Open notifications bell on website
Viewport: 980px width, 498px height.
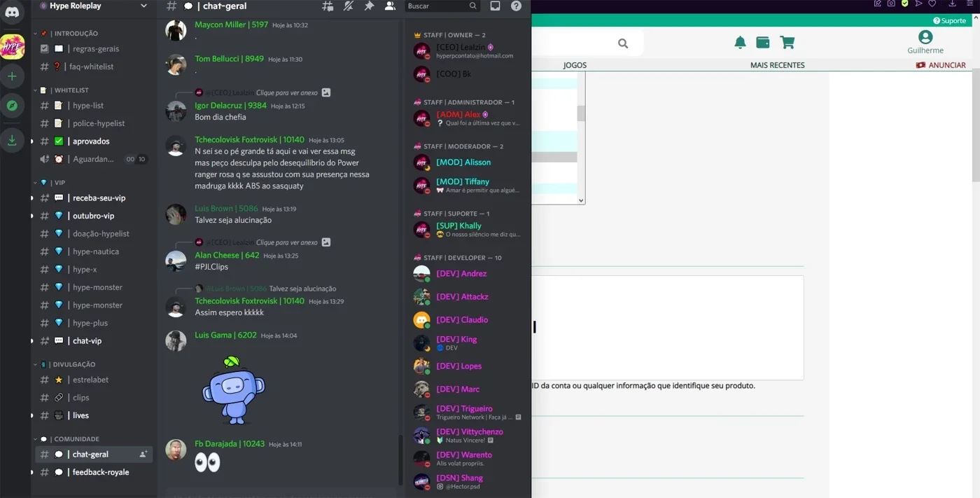(x=740, y=43)
